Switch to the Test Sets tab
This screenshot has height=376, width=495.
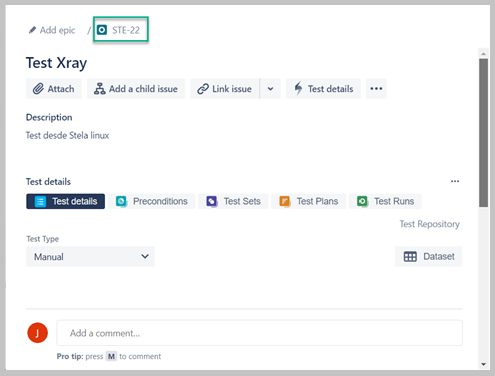tap(233, 201)
